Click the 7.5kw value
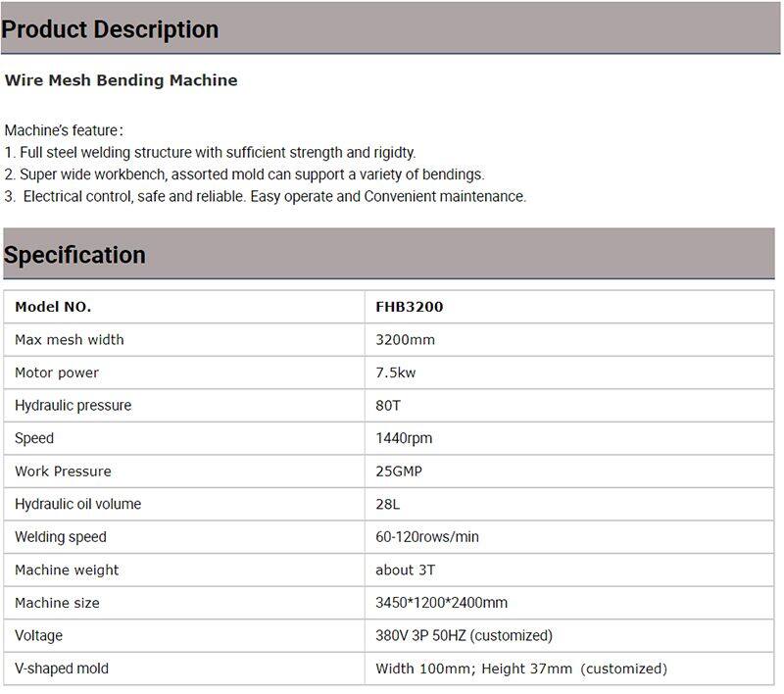The image size is (784, 694). tap(396, 372)
